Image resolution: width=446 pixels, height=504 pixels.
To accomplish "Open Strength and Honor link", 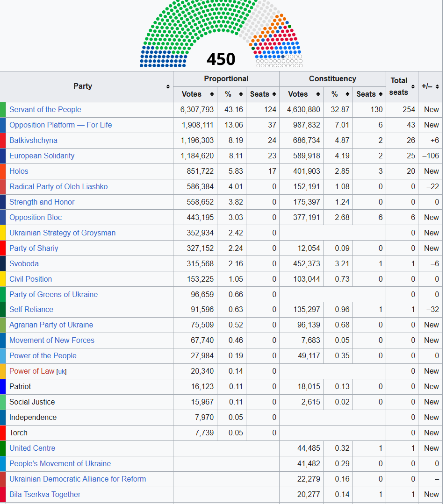I will [42, 202].
